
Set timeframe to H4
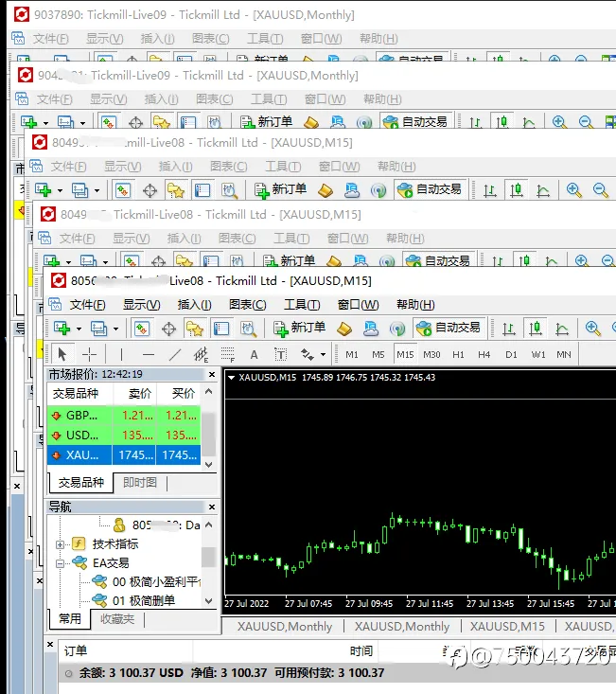point(484,354)
